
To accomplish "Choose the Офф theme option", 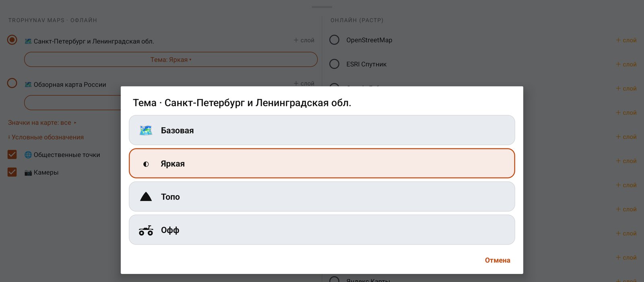I will (x=322, y=230).
